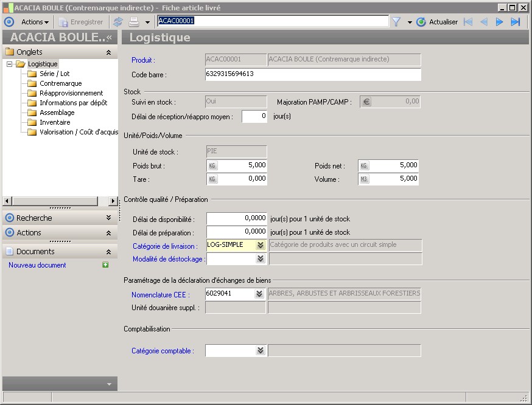The height and width of the screenshot is (405, 532).
Task: Open the Nomenclature CEE dropdown
Action: (261, 294)
